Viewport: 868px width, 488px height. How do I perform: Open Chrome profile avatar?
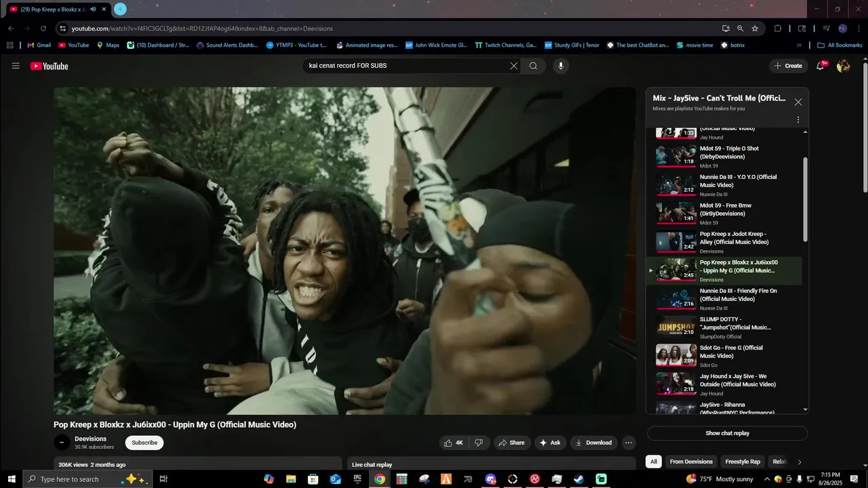pos(843,28)
